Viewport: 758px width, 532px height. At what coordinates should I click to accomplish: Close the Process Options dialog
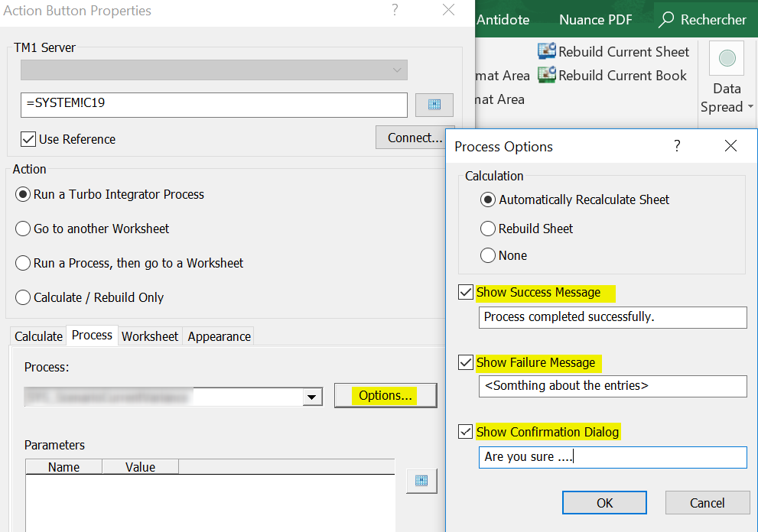(x=730, y=145)
